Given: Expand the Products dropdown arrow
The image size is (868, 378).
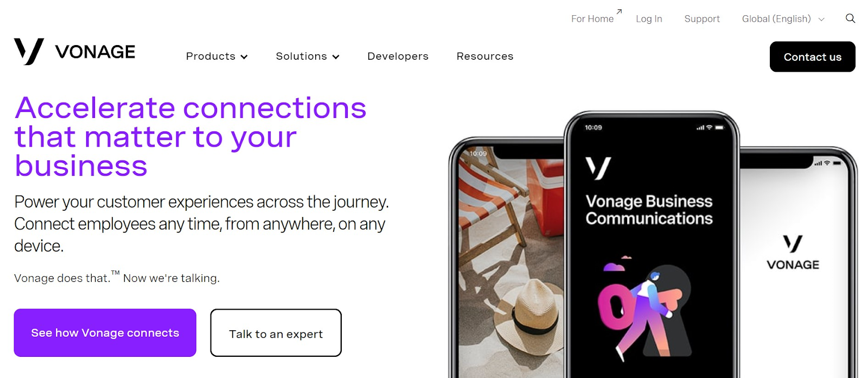Looking at the screenshot, I should [244, 57].
